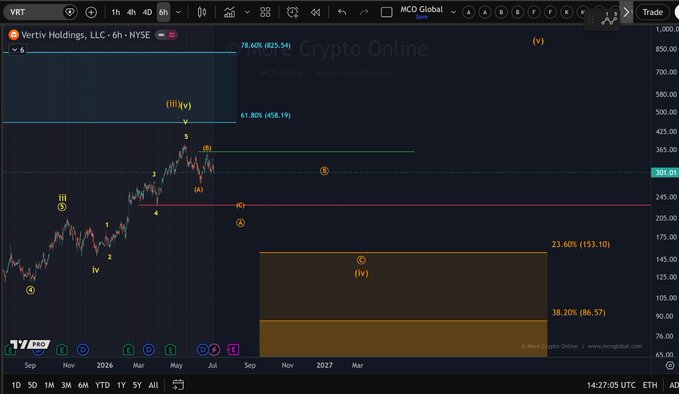Open the Indicators panel icon
The height and width of the screenshot is (394, 679).
pos(230,12)
